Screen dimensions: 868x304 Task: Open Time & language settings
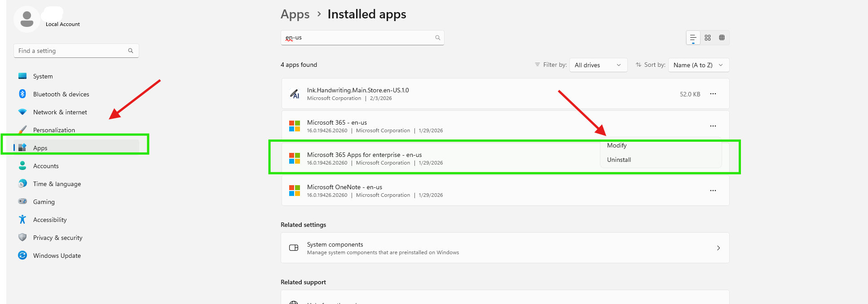tap(76, 184)
